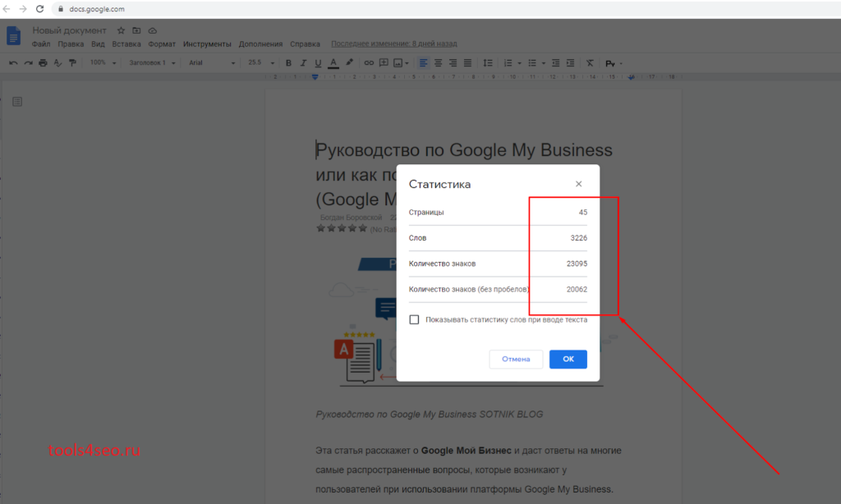
Task: Open the highlight color tool
Action: [349, 62]
